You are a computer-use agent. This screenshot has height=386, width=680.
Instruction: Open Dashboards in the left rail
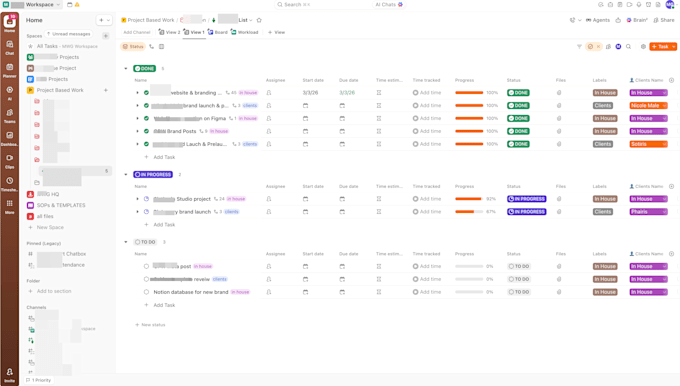pyautogui.click(x=10, y=138)
